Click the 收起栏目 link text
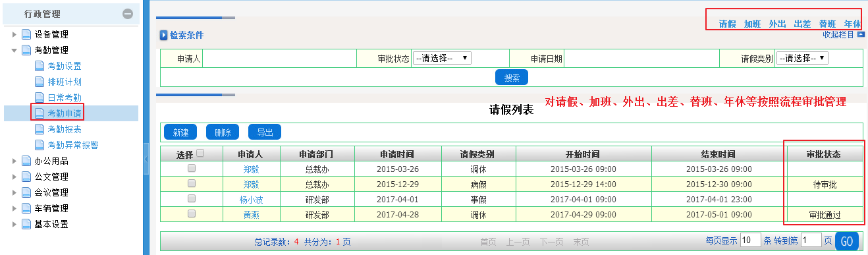The width and height of the screenshot is (868, 255). 838,34
